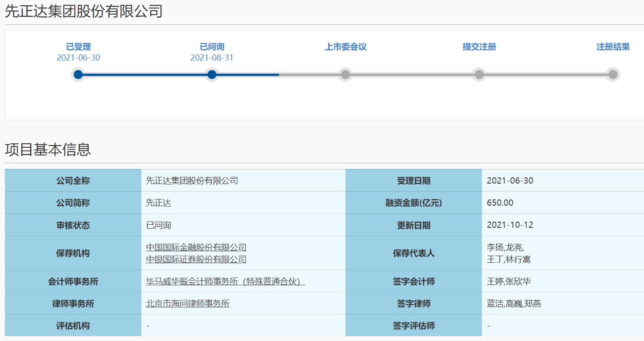Image resolution: width=644 pixels, height=341 pixels.
Task: Click the 更新日期 value 2021-10-12
Action: [x=510, y=225]
